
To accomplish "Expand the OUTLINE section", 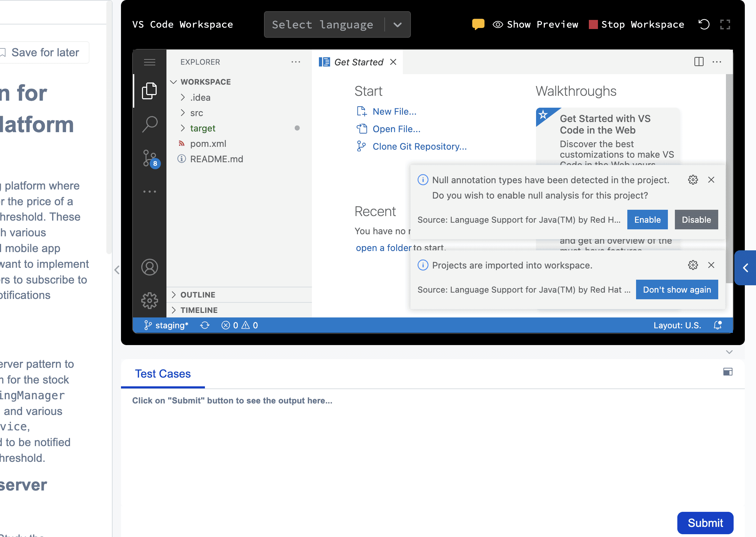I will click(198, 295).
